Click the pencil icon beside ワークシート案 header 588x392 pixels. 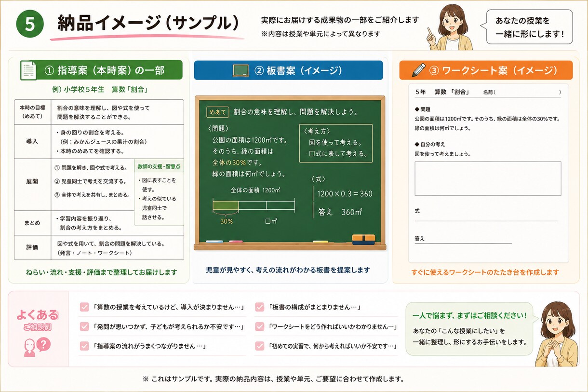click(x=419, y=70)
